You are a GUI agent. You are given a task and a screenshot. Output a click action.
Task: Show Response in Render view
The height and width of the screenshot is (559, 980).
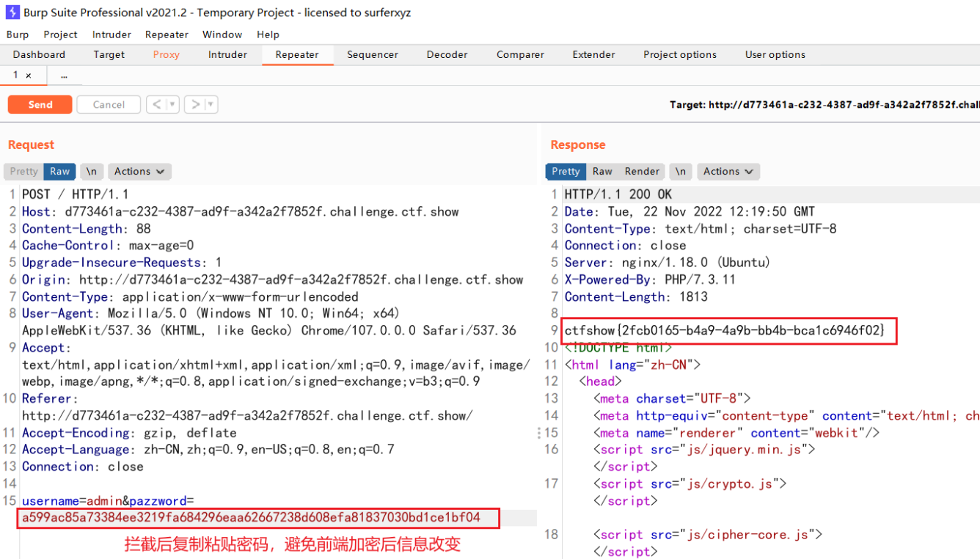[642, 172]
